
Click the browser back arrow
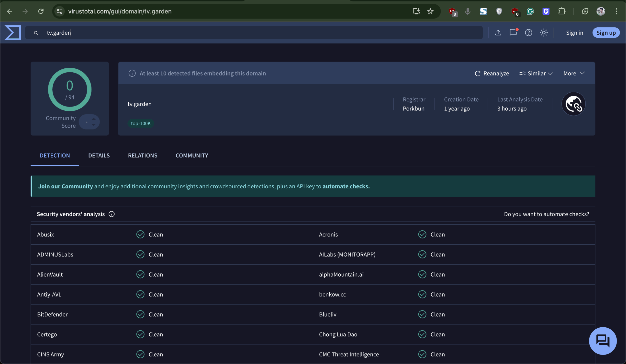[x=10, y=11]
